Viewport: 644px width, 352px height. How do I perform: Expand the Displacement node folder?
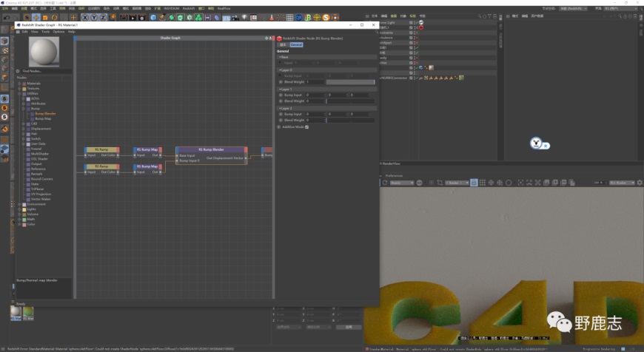(24, 129)
